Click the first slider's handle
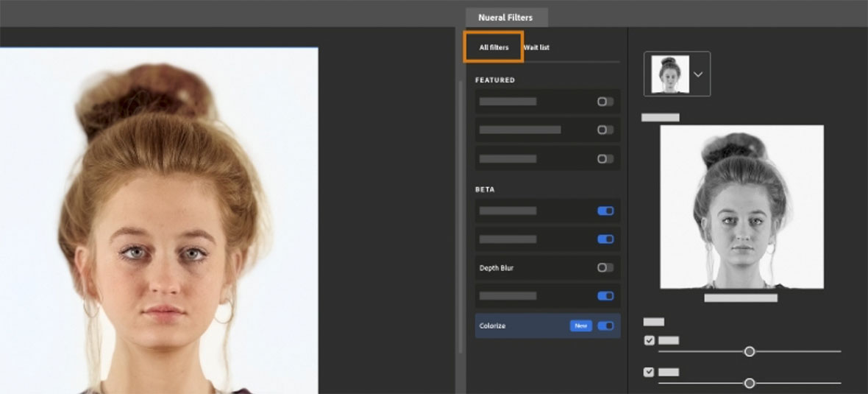Screen dimensions: 868x394 750,351
